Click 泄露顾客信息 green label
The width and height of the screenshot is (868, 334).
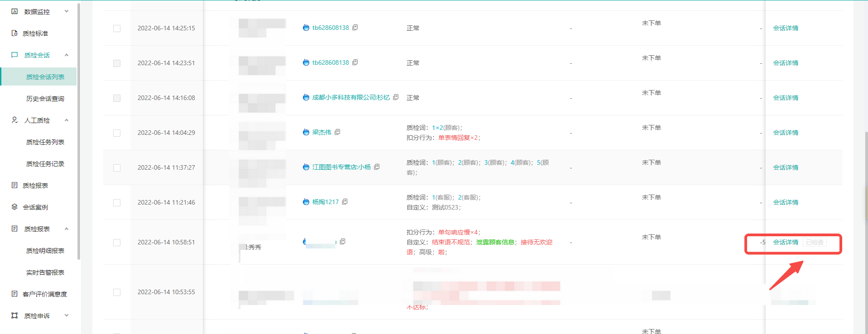click(x=495, y=242)
